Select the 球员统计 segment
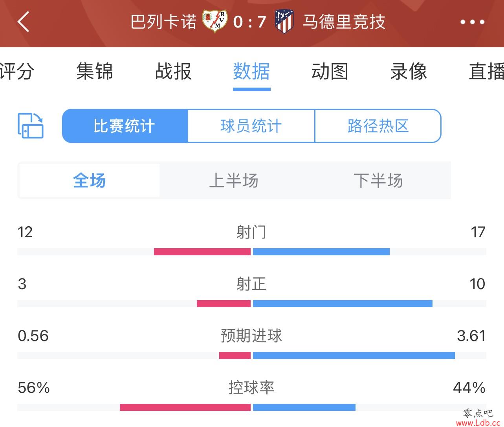Screen dimensions: 504x427 click(251, 126)
